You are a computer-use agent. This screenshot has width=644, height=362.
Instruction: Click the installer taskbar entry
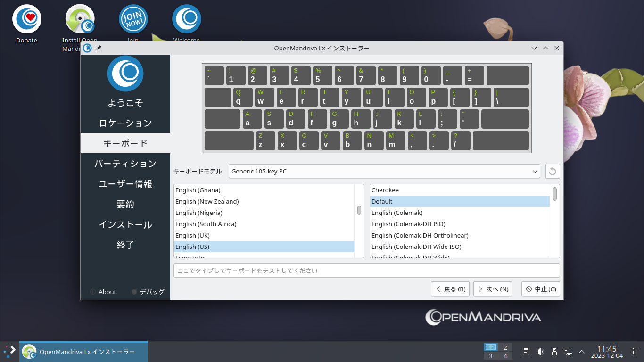83,352
